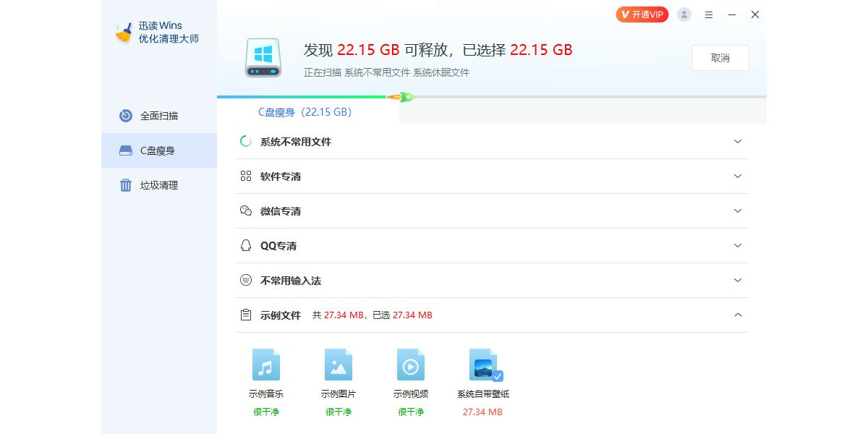Click the 取消 button
Screen dimensions: 868x434
pyautogui.click(x=720, y=58)
